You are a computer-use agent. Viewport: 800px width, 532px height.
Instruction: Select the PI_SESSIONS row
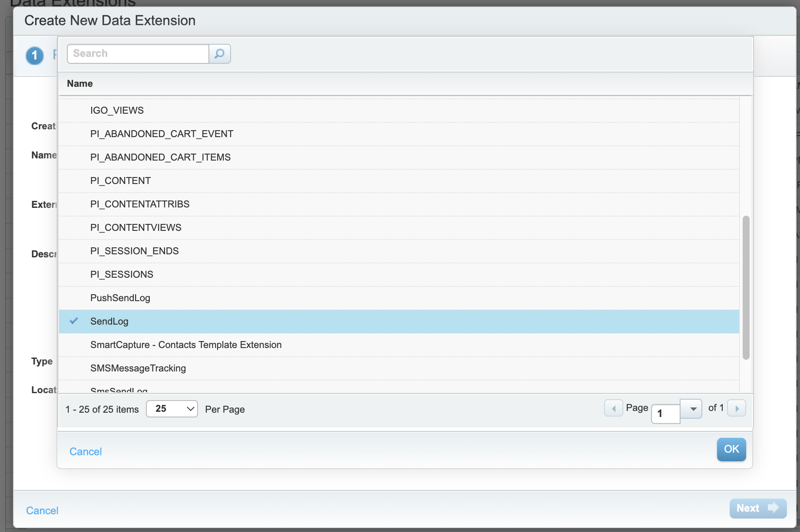(x=399, y=275)
